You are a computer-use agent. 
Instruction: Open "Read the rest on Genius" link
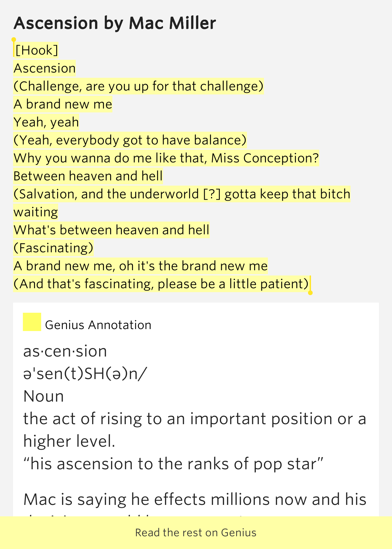tap(196, 533)
